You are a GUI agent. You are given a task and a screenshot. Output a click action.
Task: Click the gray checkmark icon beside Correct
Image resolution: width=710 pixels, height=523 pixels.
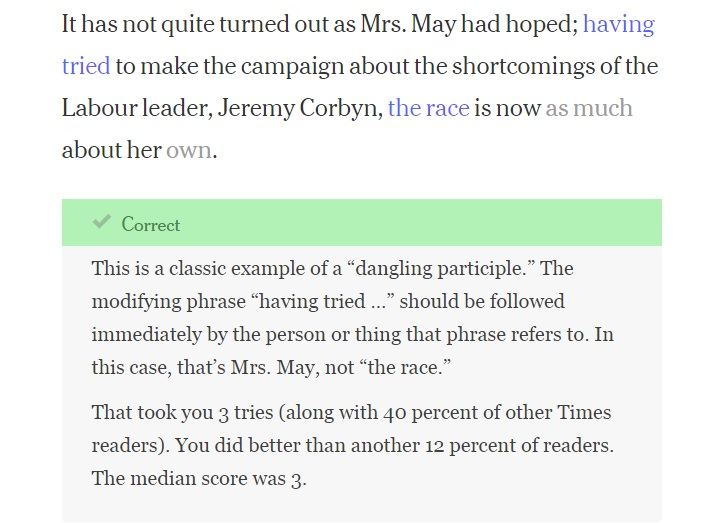(x=101, y=222)
